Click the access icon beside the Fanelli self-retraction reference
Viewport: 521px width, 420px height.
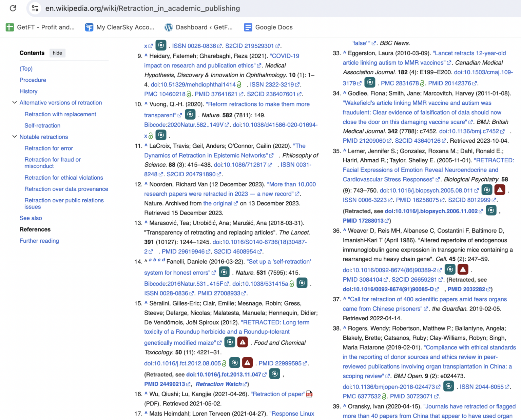[224, 272]
